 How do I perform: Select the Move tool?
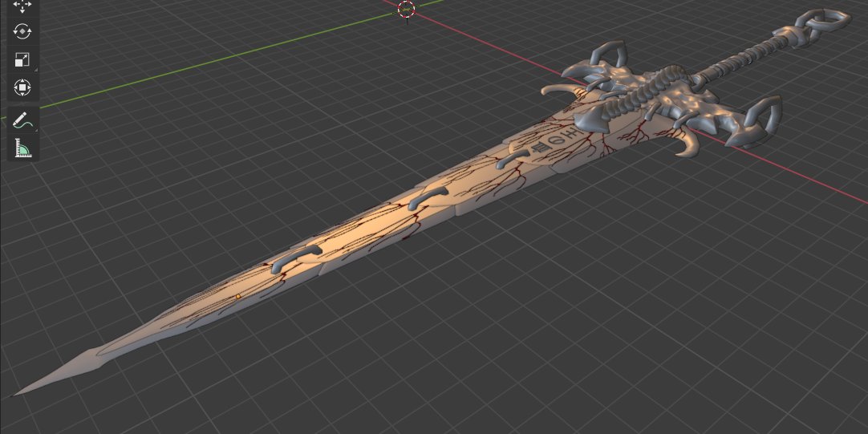click(x=22, y=6)
